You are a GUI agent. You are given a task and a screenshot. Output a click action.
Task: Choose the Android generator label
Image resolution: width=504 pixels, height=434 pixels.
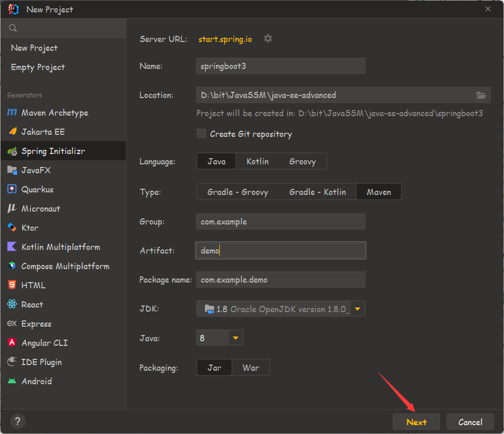[x=37, y=381]
